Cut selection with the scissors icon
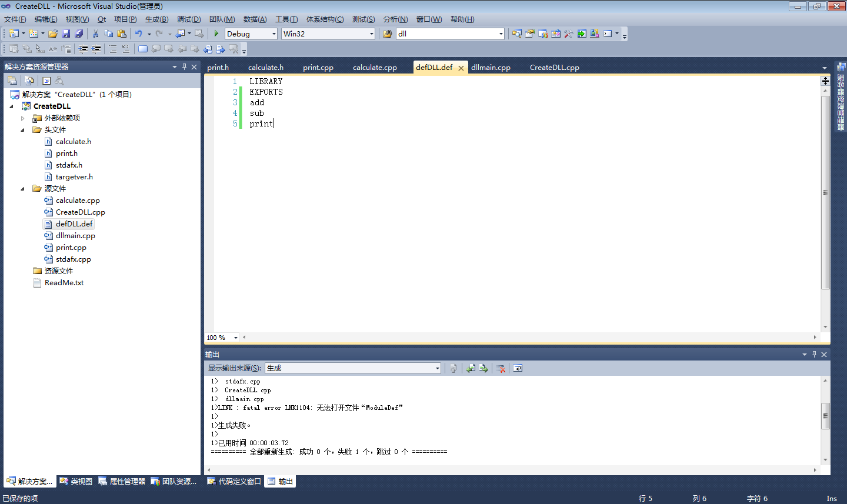 point(95,34)
